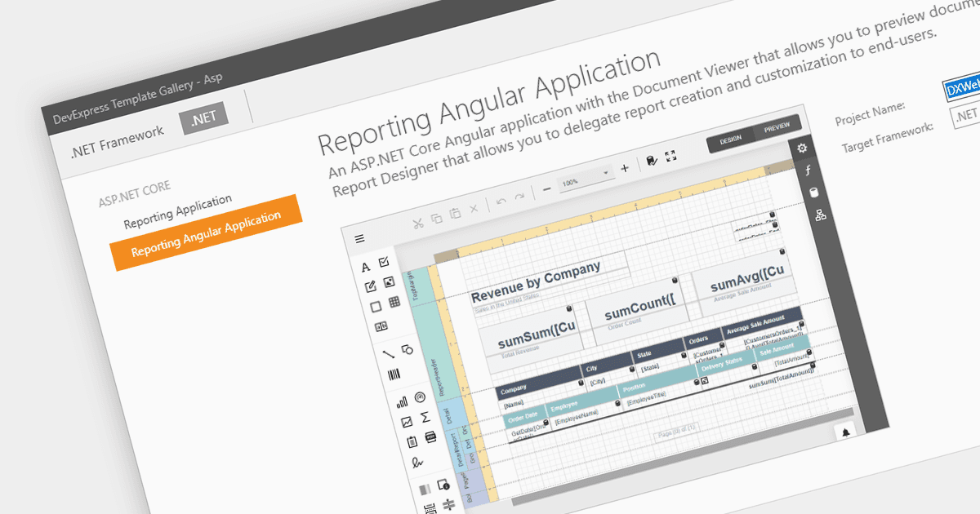Click the Paste icon in the toolbar
Viewport: 980px width, 514px height.
pyautogui.click(x=455, y=213)
